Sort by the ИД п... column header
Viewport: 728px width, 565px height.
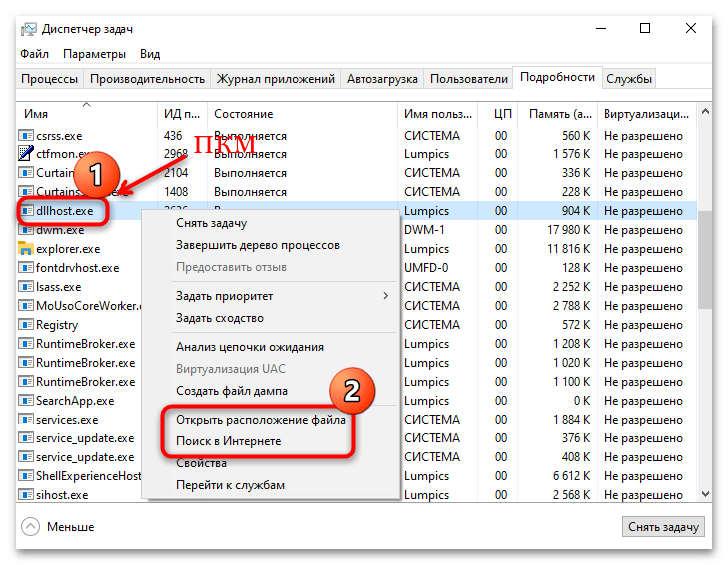tap(182, 114)
